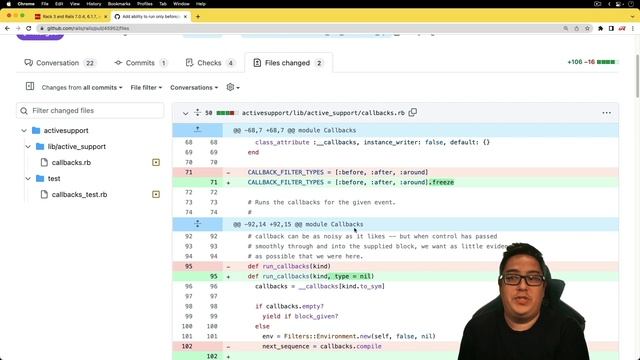Viewport: 640px width, 360px height.
Task: Open the Bookmarks menu
Action: tap(119, 4)
